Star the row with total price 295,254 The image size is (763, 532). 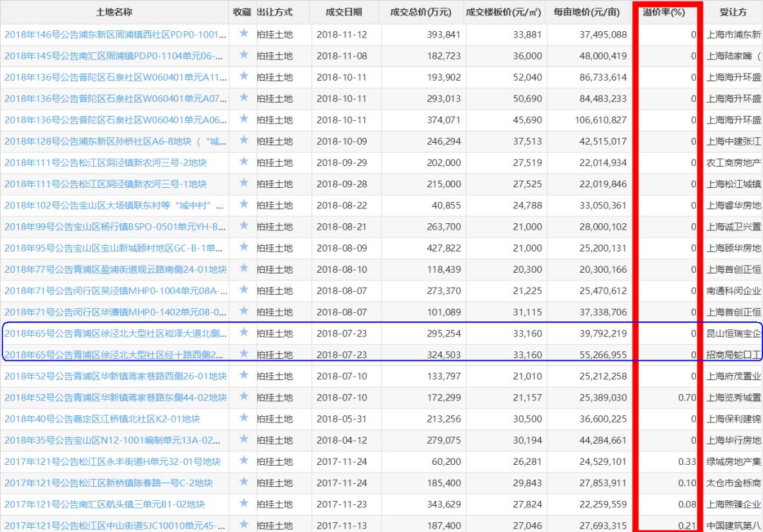point(244,332)
